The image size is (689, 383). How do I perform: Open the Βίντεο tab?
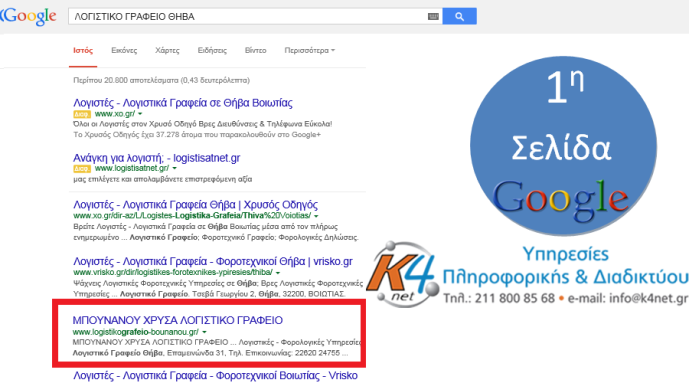255,51
